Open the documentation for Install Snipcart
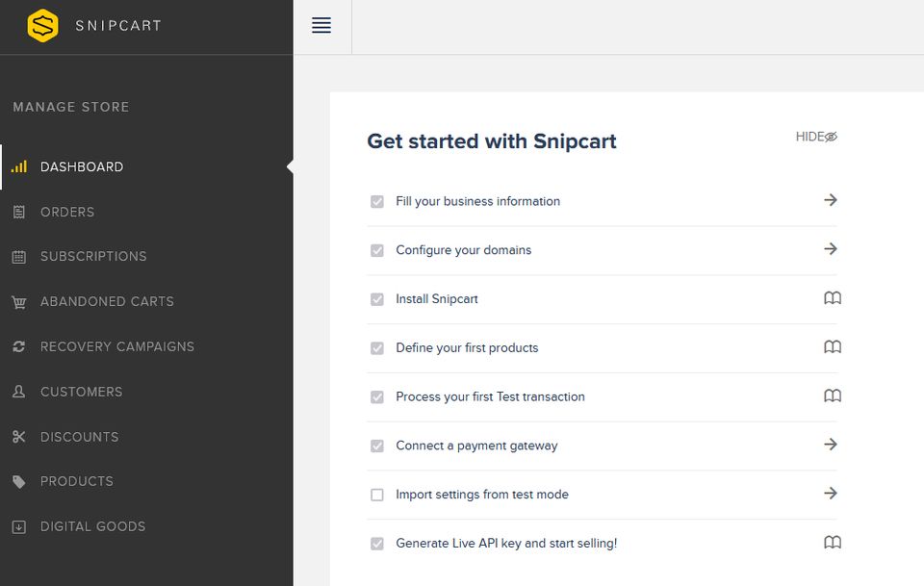 (832, 298)
